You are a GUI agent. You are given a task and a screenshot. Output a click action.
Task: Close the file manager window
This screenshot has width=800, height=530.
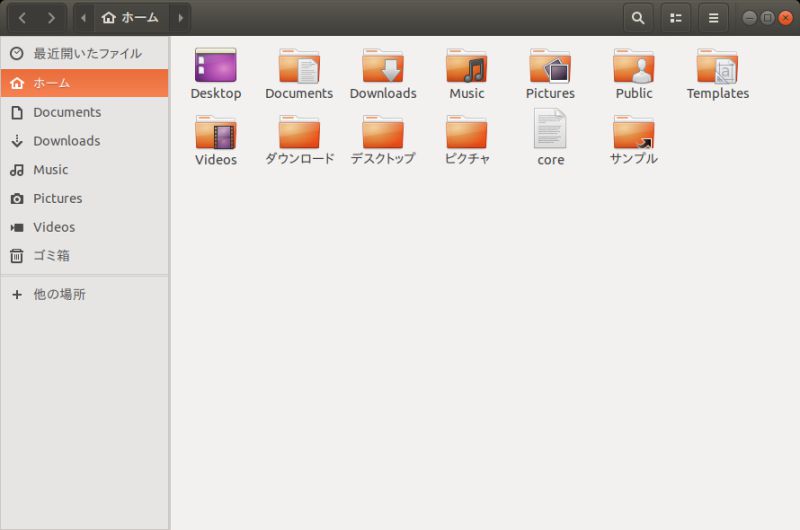(785, 18)
